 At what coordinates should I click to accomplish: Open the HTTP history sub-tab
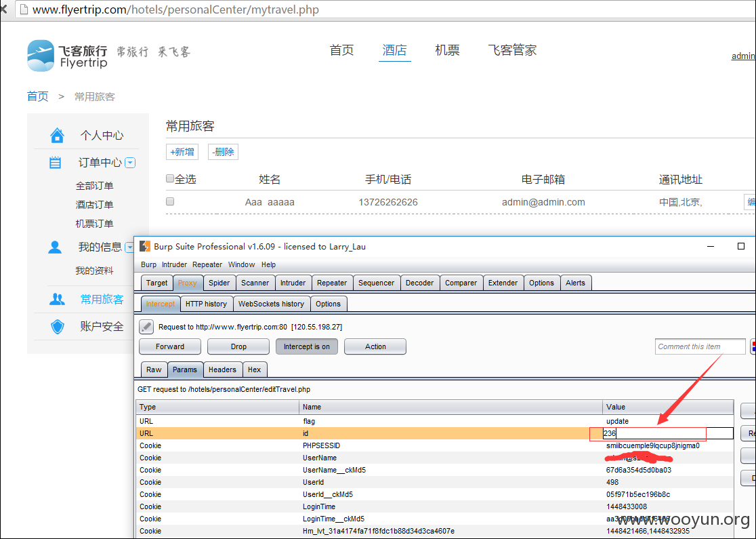point(207,304)
